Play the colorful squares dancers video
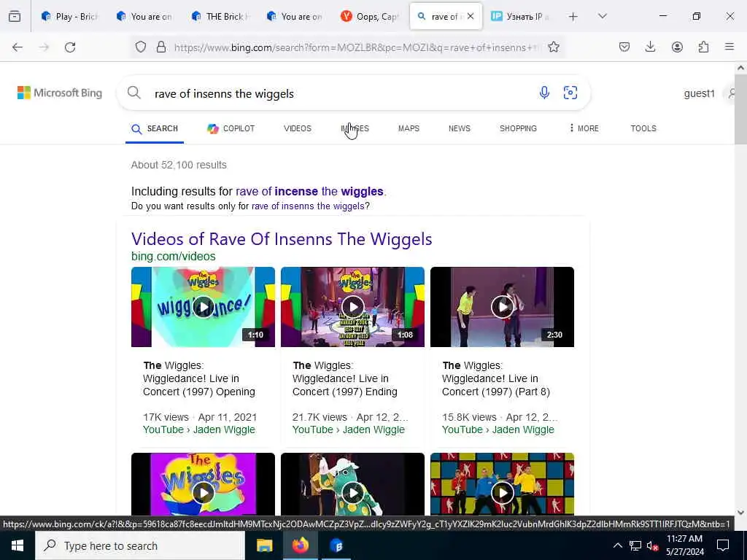Viewport: 747px width, 560px height. pyautogui.click(x=502, y=484)
